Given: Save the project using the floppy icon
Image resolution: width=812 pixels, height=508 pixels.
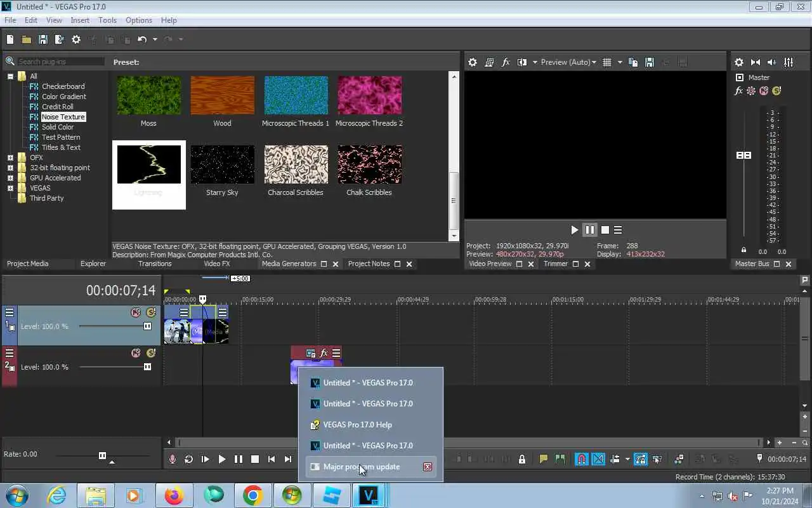Looking at the screenshot, I should point(43,39).
